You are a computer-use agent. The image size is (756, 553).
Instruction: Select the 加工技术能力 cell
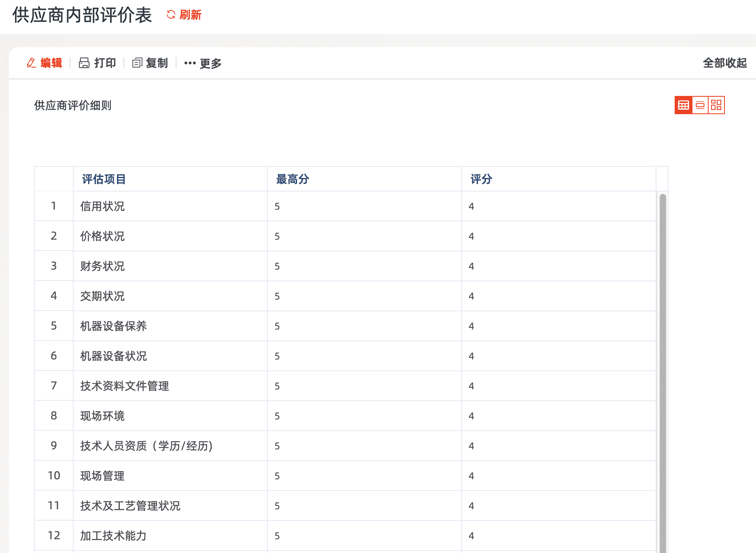coord(170,536)
